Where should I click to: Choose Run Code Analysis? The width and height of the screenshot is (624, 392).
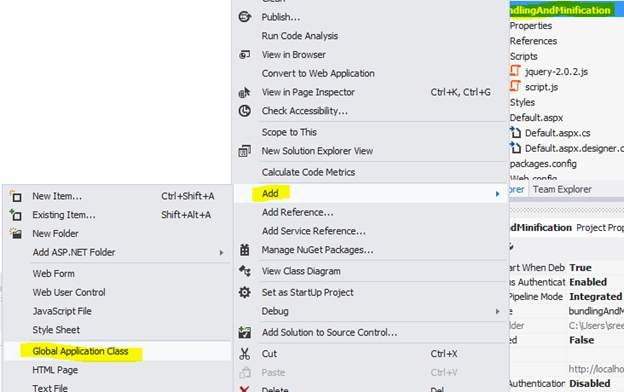click(300, 36)
